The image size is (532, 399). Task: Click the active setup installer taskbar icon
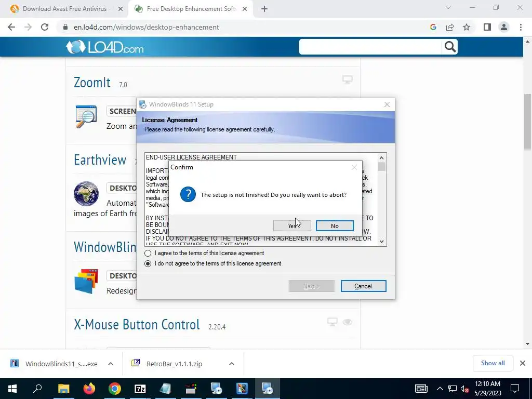tap(268, 389)
